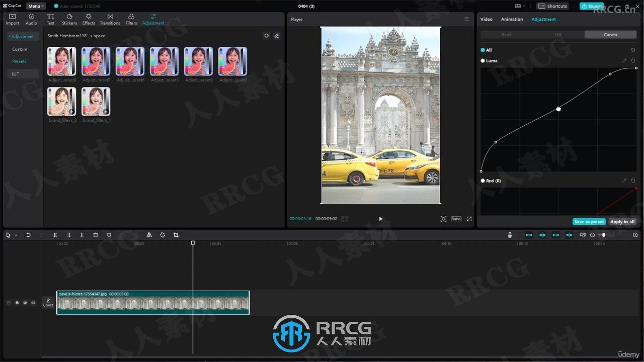
Task: Click the edit pencil icon in presets space
Action: pyautogui.click(x=277, y=36)
